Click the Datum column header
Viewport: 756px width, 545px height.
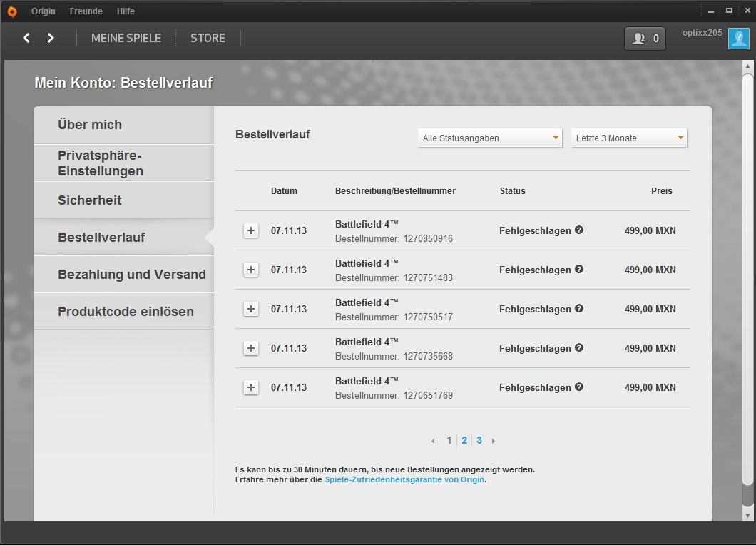click(x=284, y=191)
